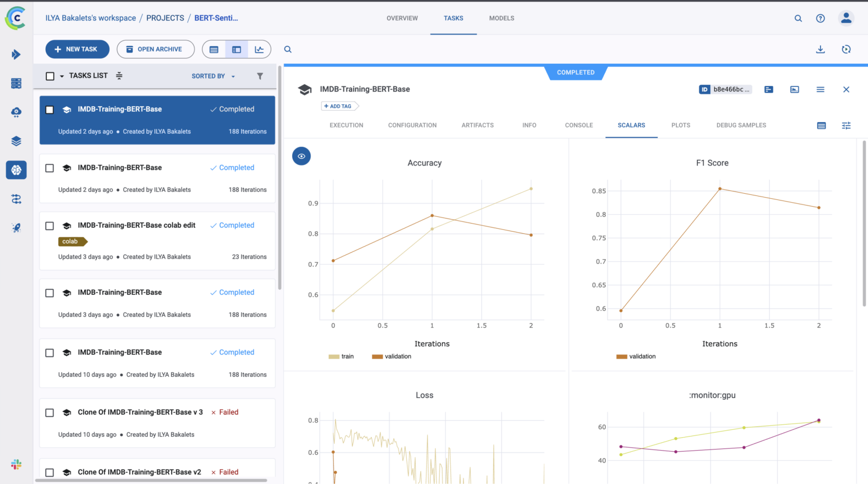
Task: Check the IMDB-Training-BERT-Base colab edit task
Action: [50, 225]
